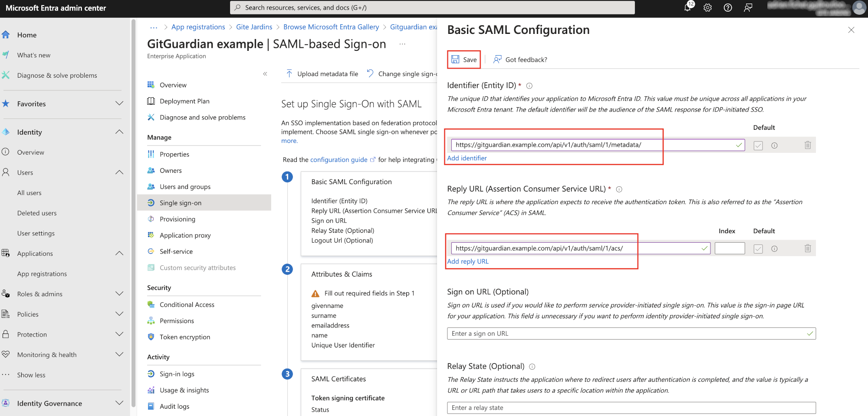
Task: Open the notifications bell icon
Action: 687,7
